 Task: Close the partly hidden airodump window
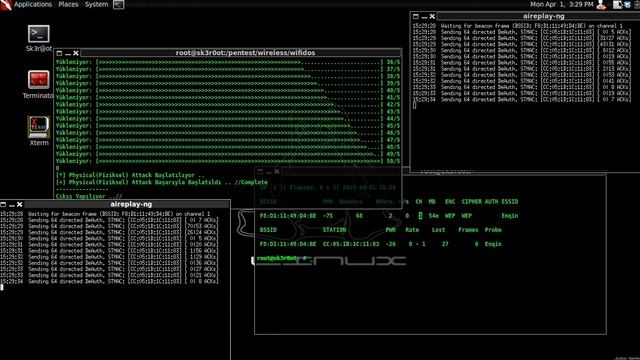277,171
